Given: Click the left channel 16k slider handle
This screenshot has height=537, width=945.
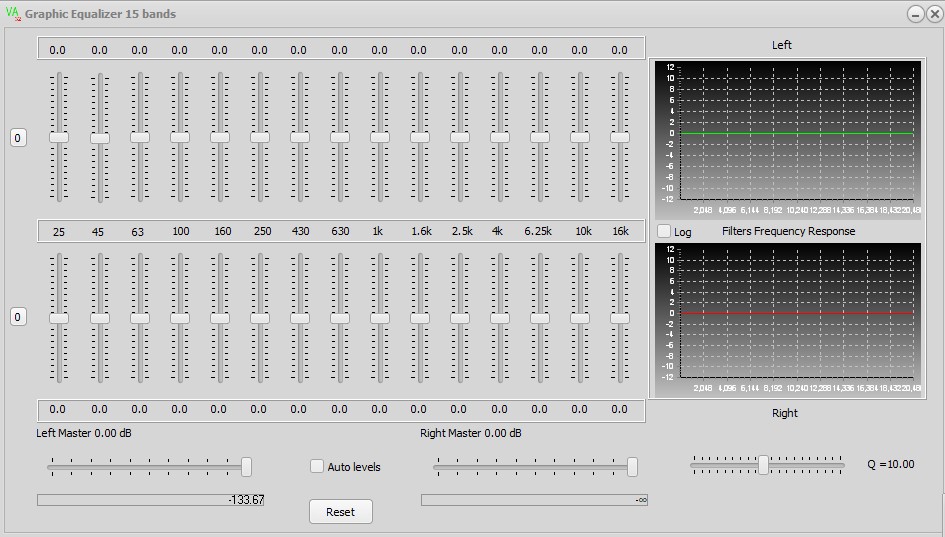Looking at the screenshot, I should click(x=619, y=137).
